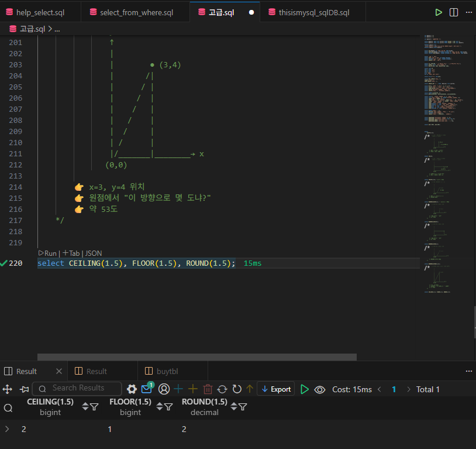Go to next page with right chevron
The width and height of the screenshot is (476, 449).
(x=409, y=389)
